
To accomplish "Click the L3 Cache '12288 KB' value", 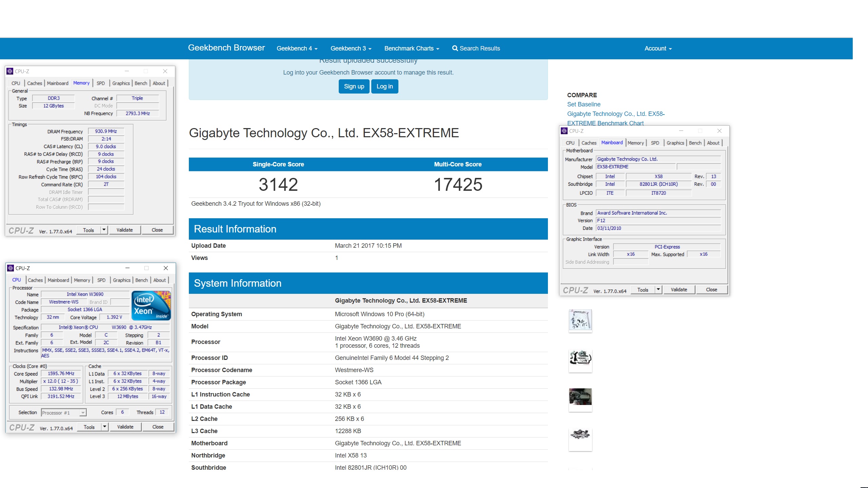I will pyautogui.click(x=348, y=431).
